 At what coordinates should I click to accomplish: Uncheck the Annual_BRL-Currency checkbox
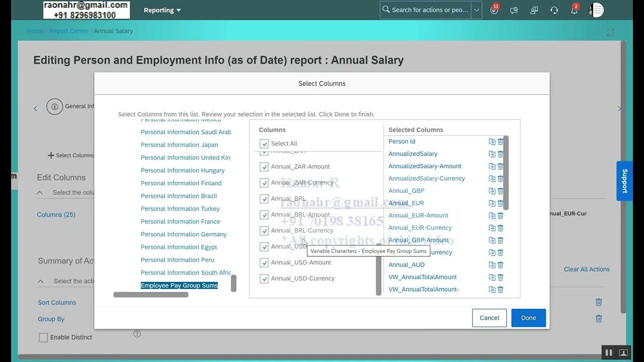(264, 231)
